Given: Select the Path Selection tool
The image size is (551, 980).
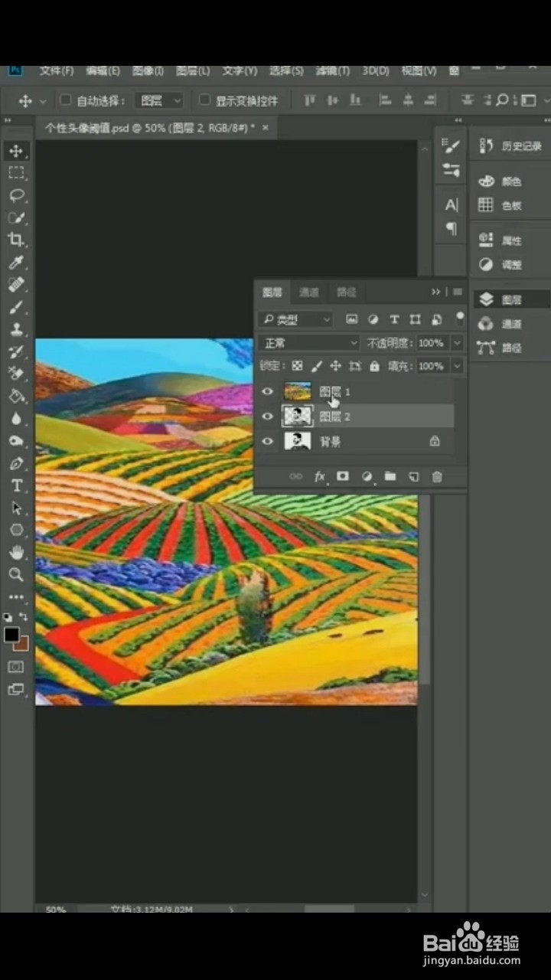Looking at the screenshot, I should (16, 508).
